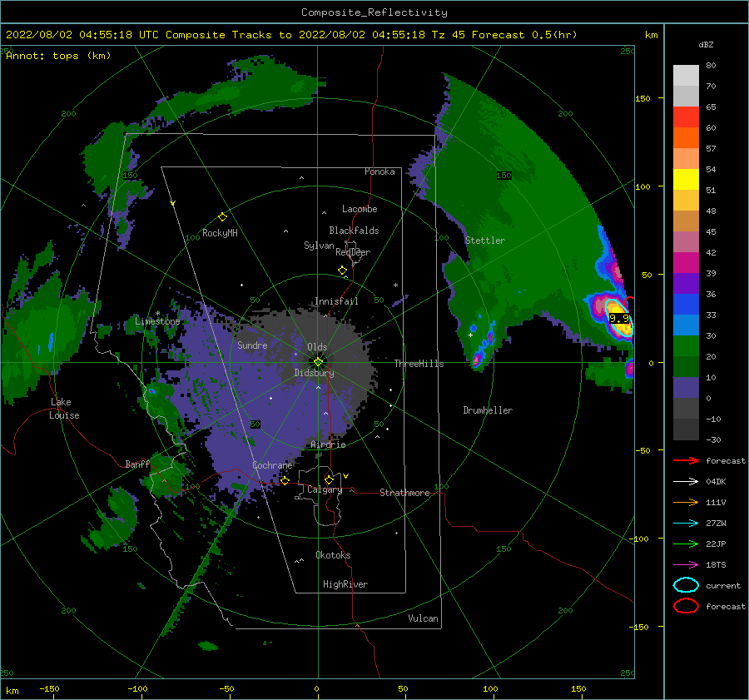Click the orange 111V arrow in the legend
This screenshot has width=749, height=700.
(686, 502)
